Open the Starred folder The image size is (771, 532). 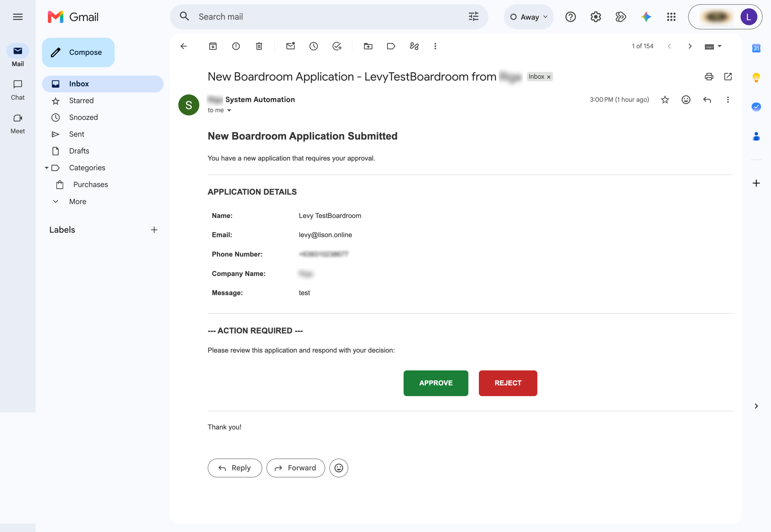pyautogui.click(x=103, y=101)
